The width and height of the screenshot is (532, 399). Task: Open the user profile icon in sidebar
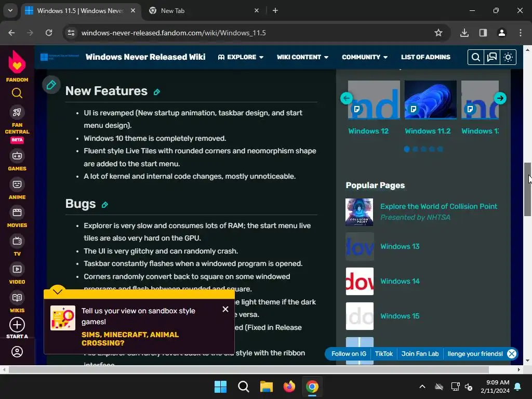coord(17,352)
